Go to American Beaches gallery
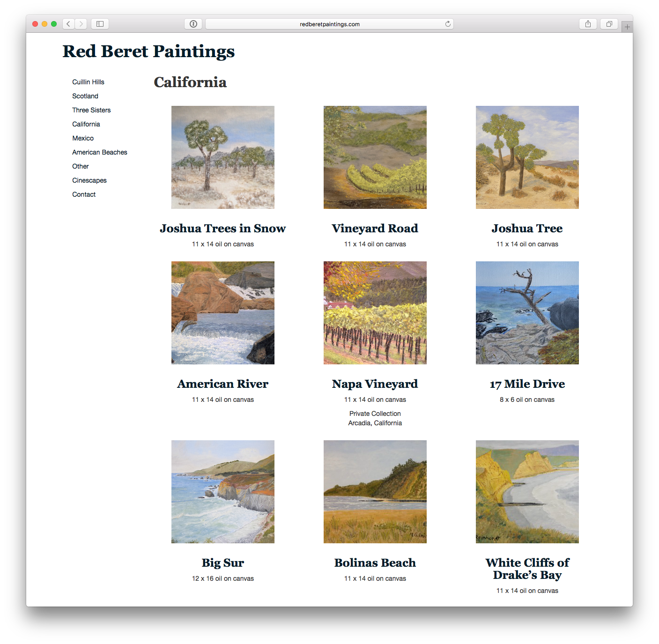 (100, 152)
